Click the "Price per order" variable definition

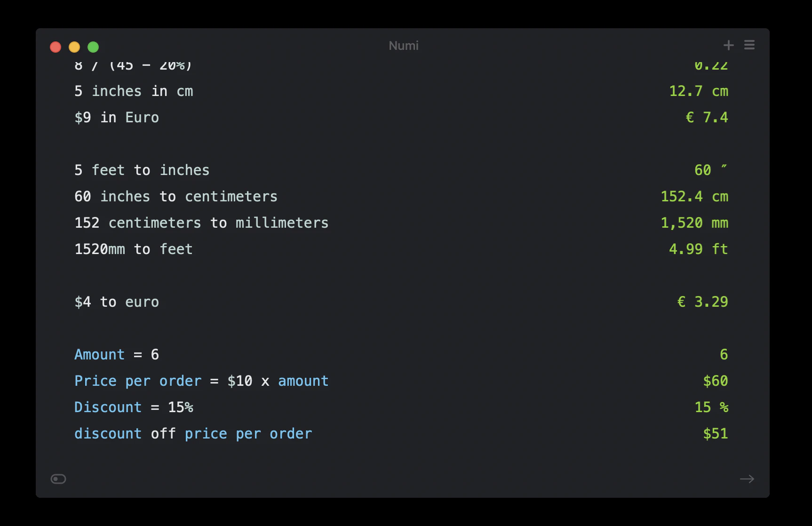point(137,381)
